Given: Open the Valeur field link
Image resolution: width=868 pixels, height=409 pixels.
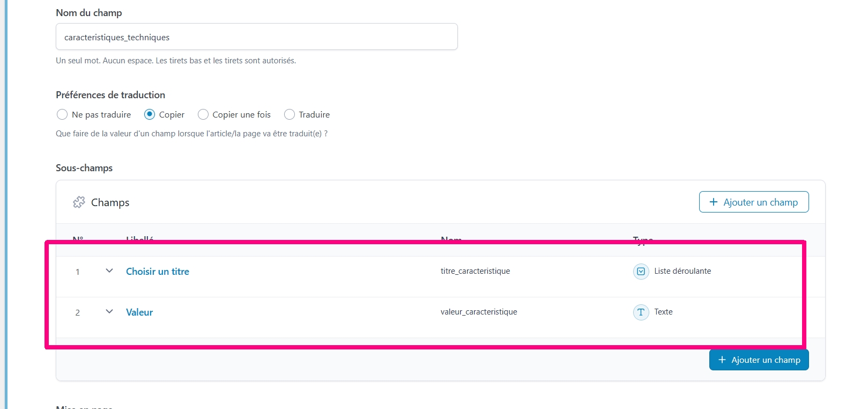Looking at the screenshot, I should click(139, 312).
